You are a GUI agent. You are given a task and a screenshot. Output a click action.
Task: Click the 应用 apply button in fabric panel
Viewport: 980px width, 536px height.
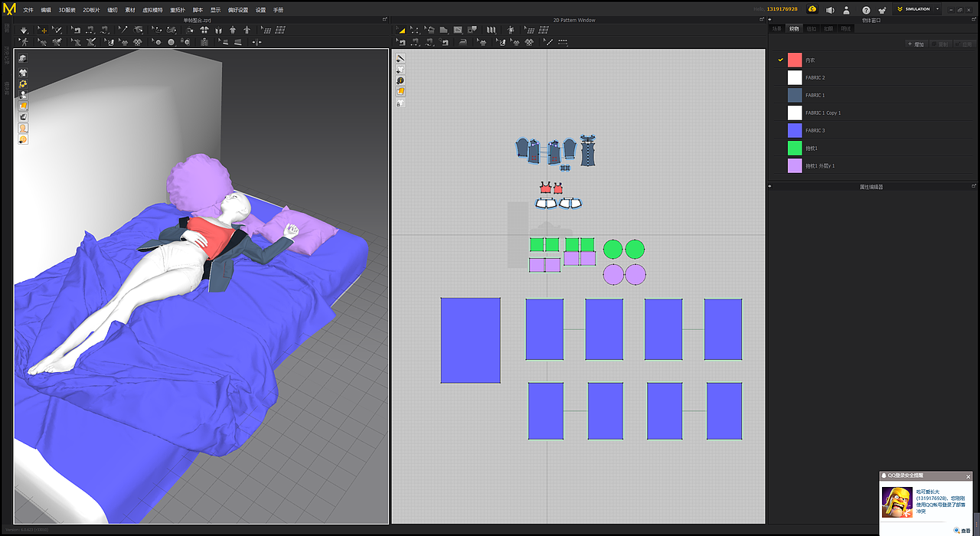pyautogui.click(x=966, y=44)
